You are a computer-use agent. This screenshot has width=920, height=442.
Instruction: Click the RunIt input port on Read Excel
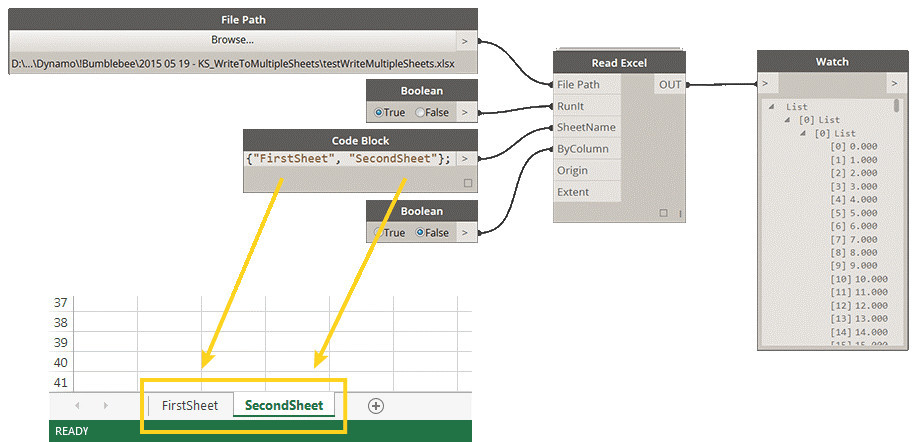(587, 106)
